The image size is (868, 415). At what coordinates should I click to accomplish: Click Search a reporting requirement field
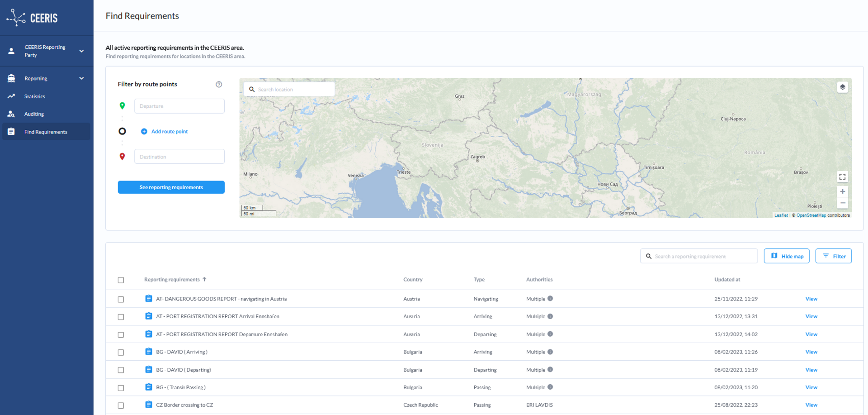pos(699,256)
